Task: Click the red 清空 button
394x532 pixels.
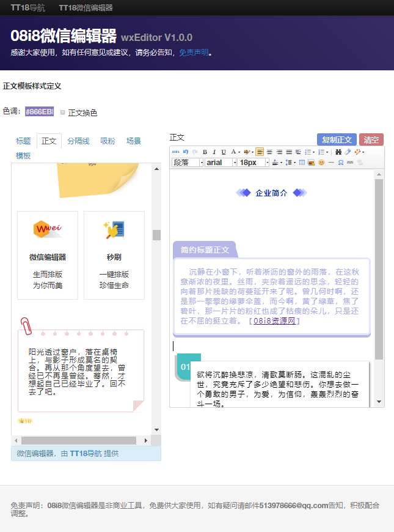Action: point(371,139)
